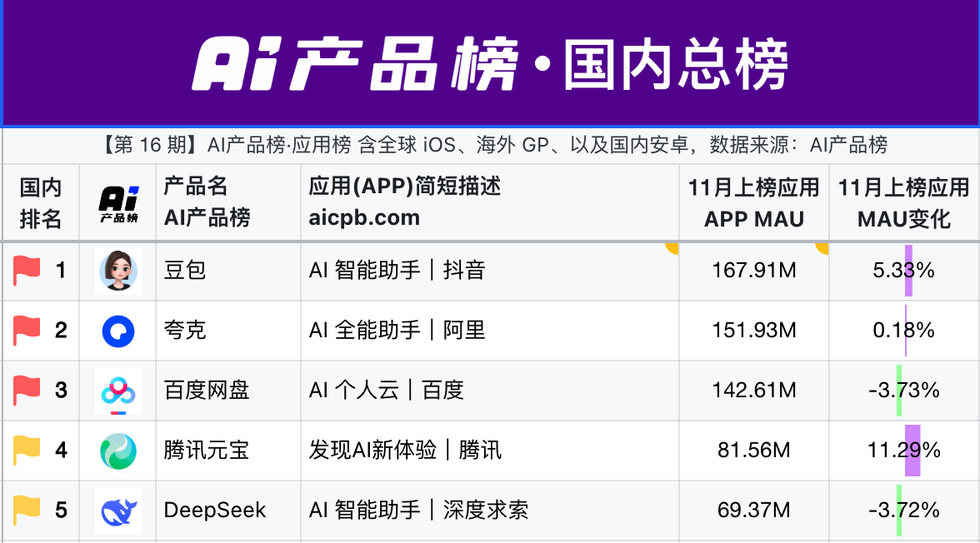
Task: Click the 腾讯元宝 app icon
Action: [x=117, y=450]
